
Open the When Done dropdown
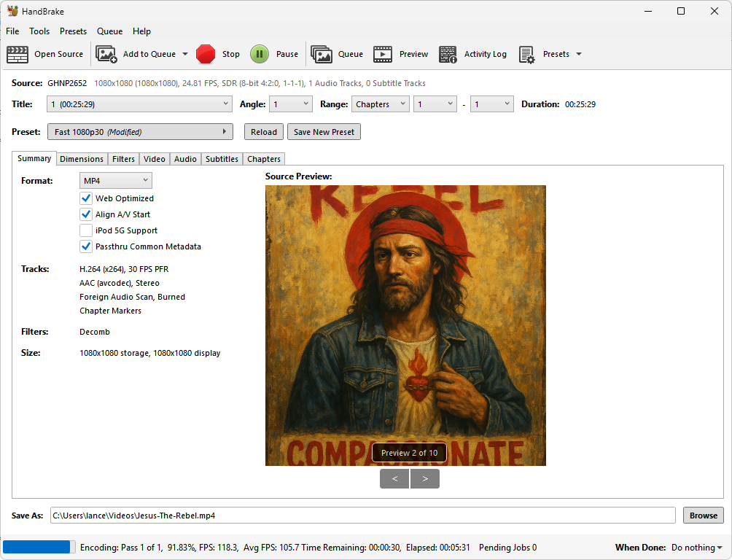coord(696,548)
